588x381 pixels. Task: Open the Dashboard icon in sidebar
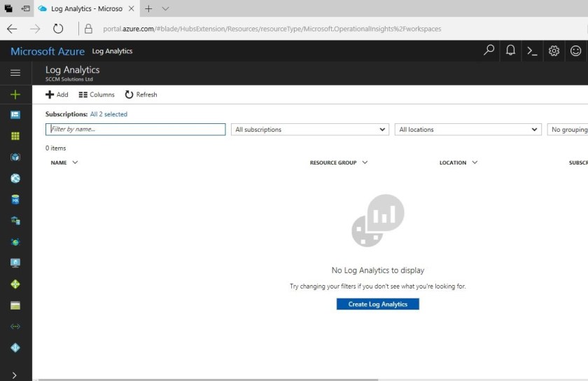(x=15, y=115)
